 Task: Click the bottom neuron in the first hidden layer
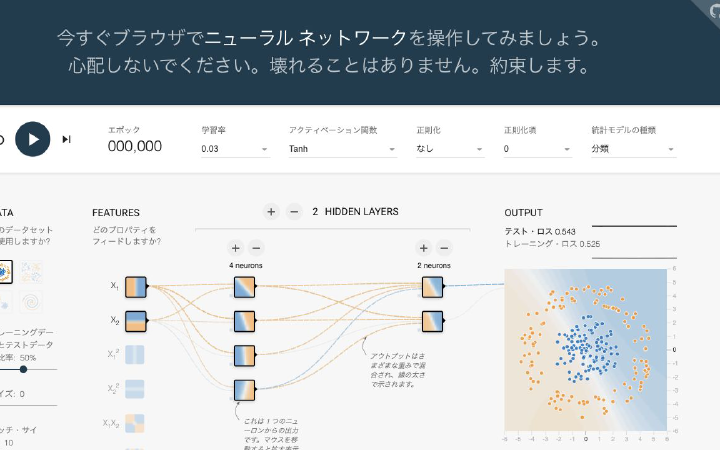[244, 390]
